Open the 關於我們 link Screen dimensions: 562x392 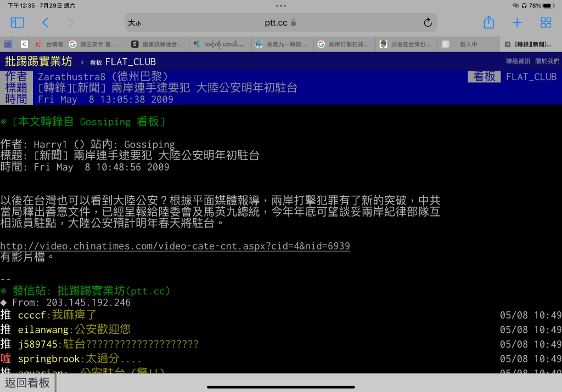[x=547, y=61]
